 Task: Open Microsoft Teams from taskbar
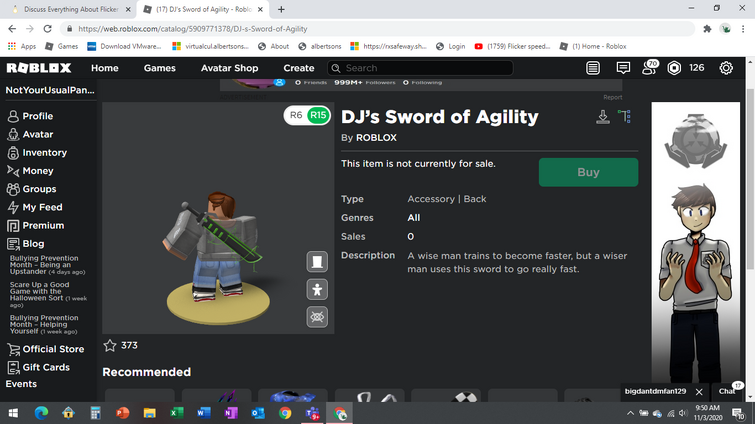click(312, 413)
